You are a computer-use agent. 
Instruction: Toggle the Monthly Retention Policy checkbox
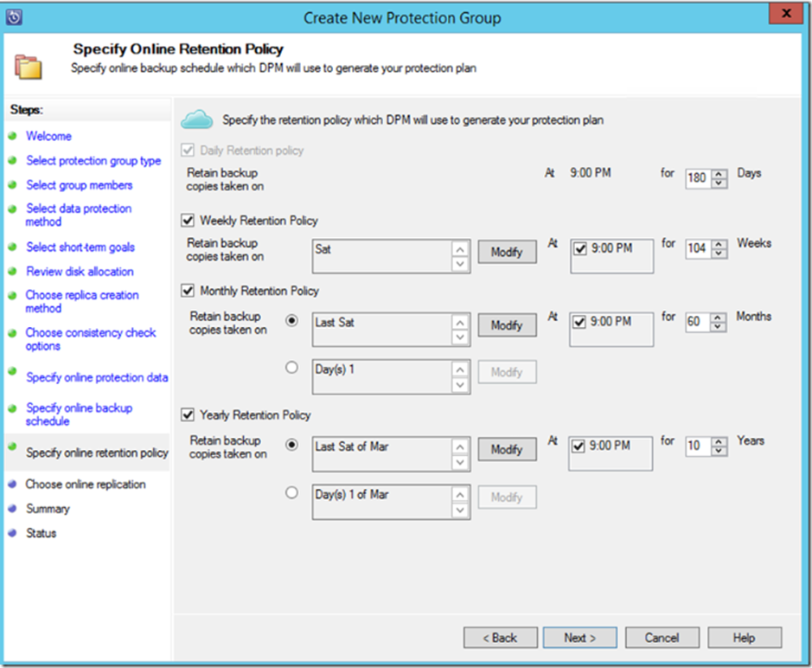188,291
